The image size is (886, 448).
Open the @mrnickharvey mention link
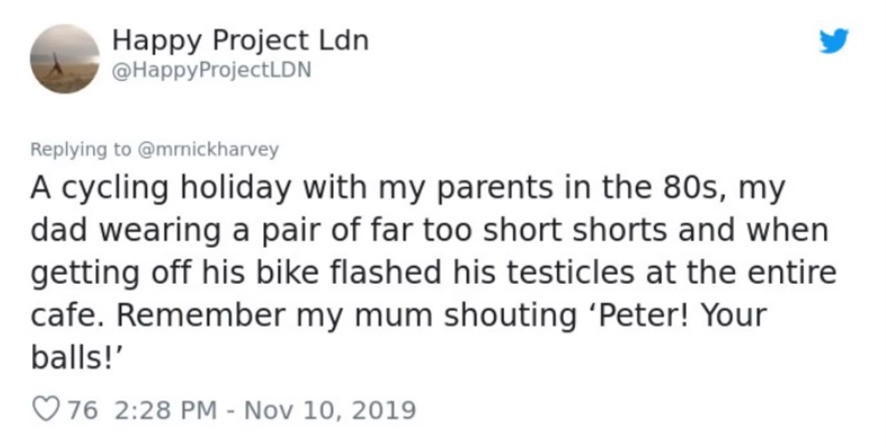pyautogui.click(x=208, y=150)
